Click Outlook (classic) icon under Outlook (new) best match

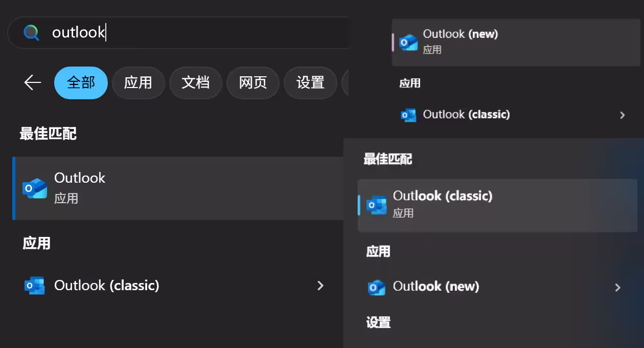pos(408,115)
